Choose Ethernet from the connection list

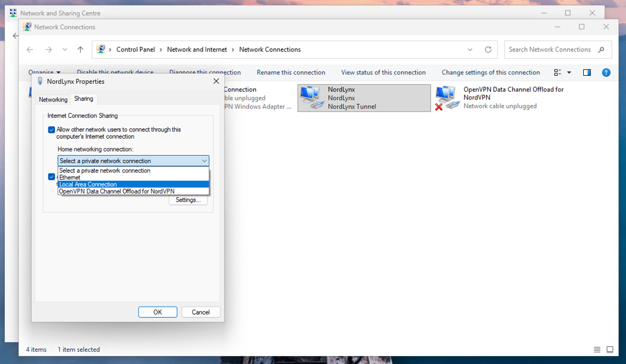coord(133,177)
